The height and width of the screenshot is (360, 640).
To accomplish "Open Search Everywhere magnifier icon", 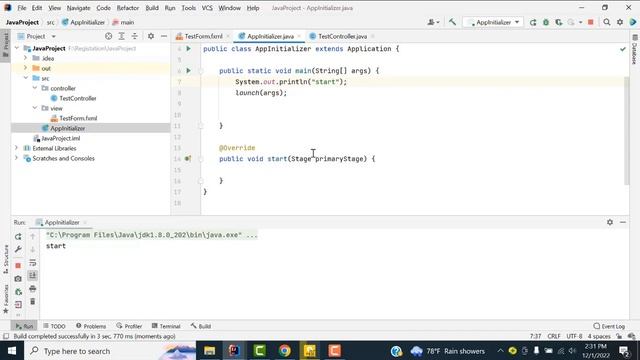I will pyautogui.click(x=607, y=22).
